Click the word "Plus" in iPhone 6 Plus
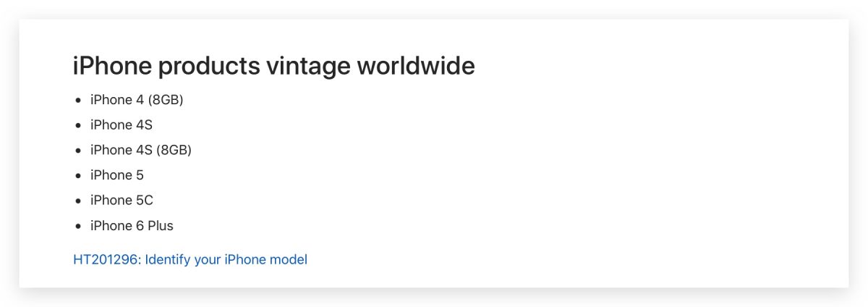 point(161,226)
